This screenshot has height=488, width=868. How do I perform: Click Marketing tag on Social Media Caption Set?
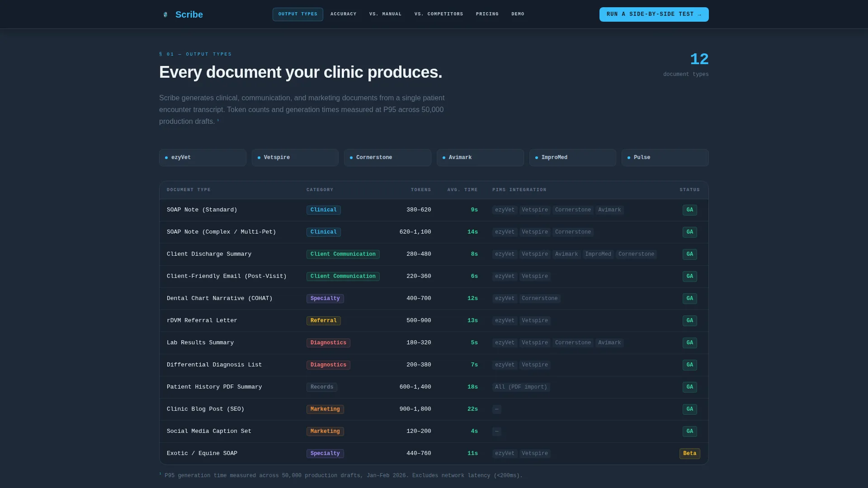(325, 432)
